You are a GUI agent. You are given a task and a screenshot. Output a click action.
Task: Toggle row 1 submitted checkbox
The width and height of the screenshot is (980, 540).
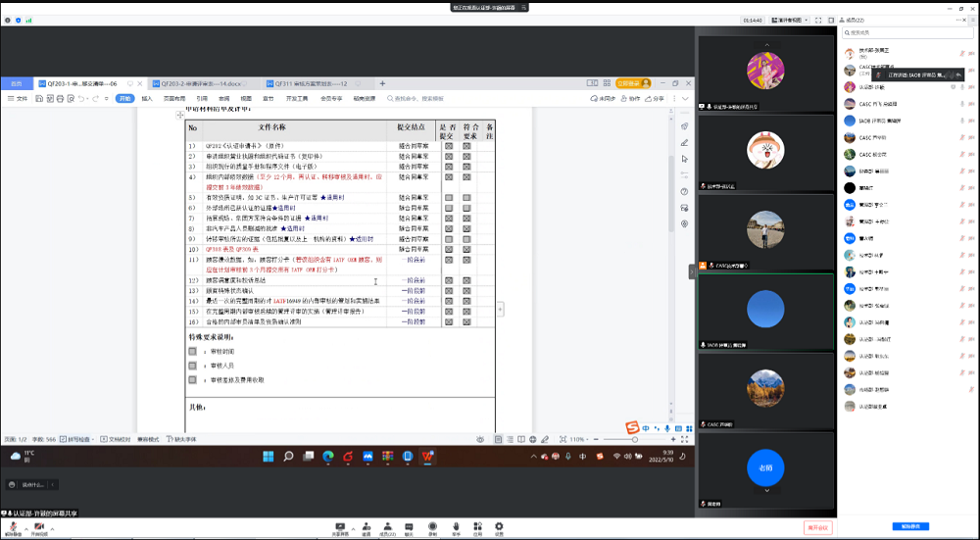pyautogui.click(x=449, y=146)
